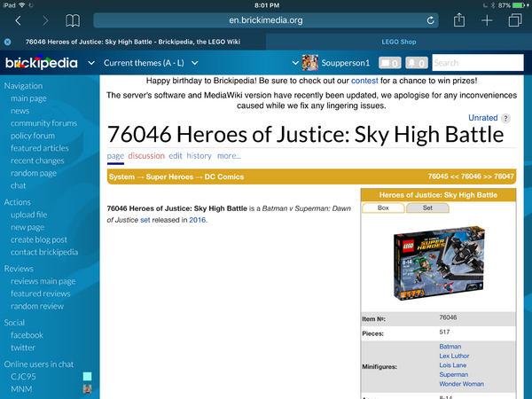
Task: Click the LEGO box image thumbnail
Action: (439, 263)
